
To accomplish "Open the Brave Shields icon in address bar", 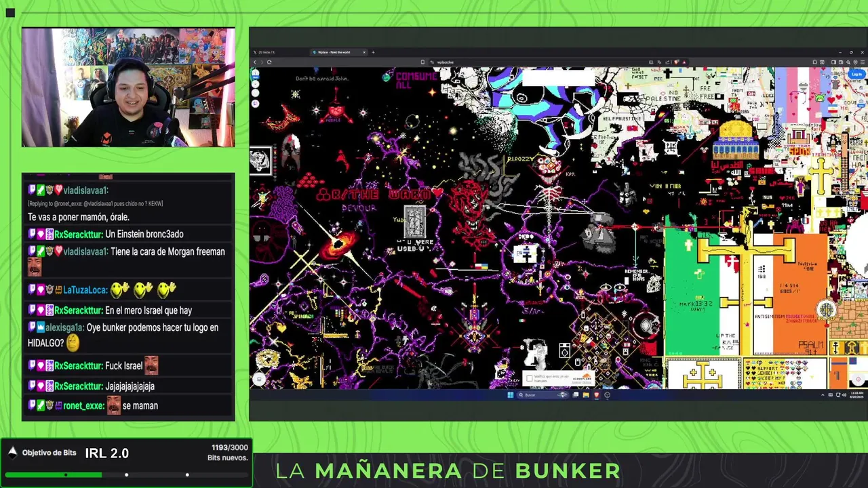I will [x=675, y=62].
